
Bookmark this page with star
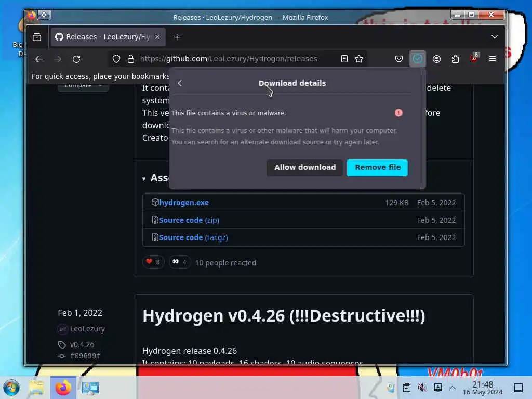[358, 59]
